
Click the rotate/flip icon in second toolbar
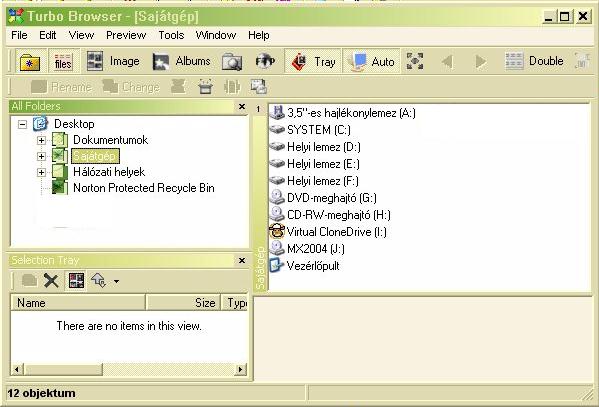[x=232, y=87]
